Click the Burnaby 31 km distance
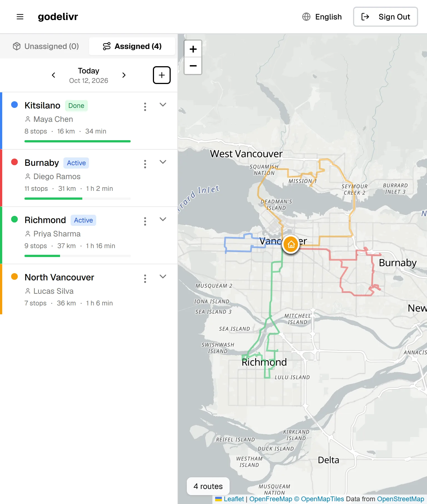 67,189
